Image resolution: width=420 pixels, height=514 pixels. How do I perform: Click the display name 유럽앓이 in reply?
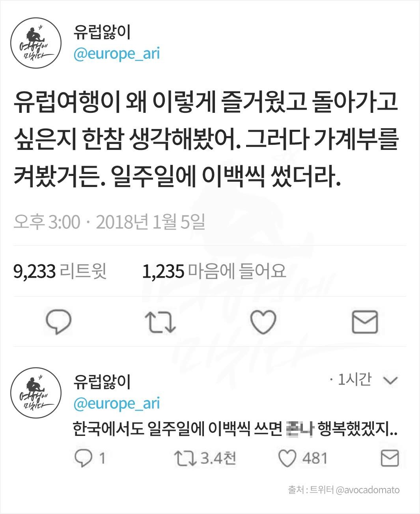[102, 381]
